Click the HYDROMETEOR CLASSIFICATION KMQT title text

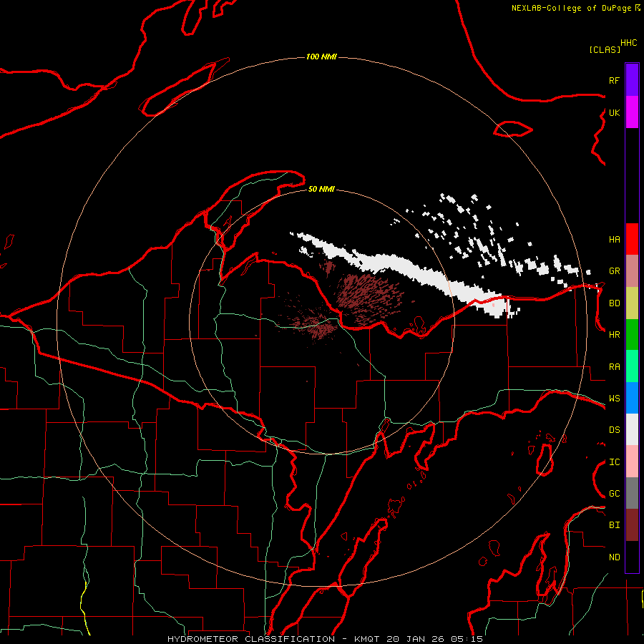[325, 639]
